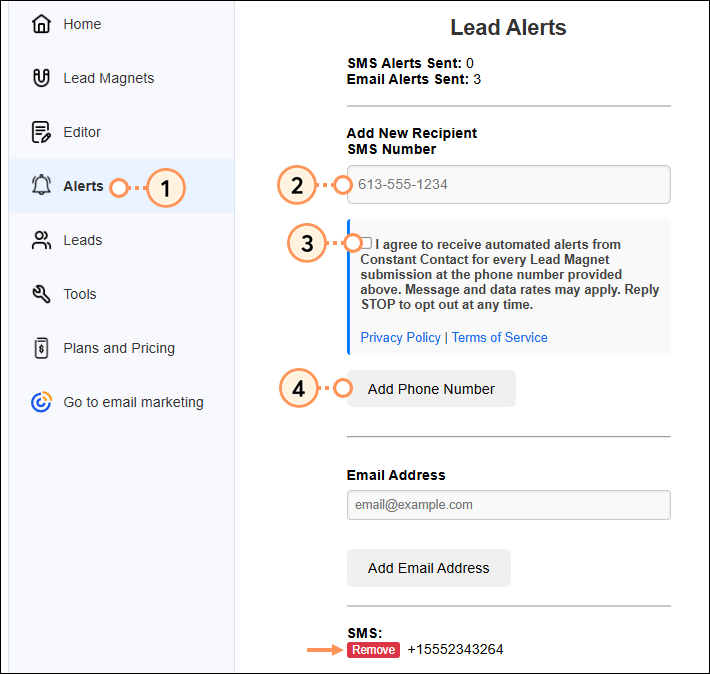This screenshot has width=710, height=674.
Task: Open the Terms of Service link
Action: click(499, 338)
